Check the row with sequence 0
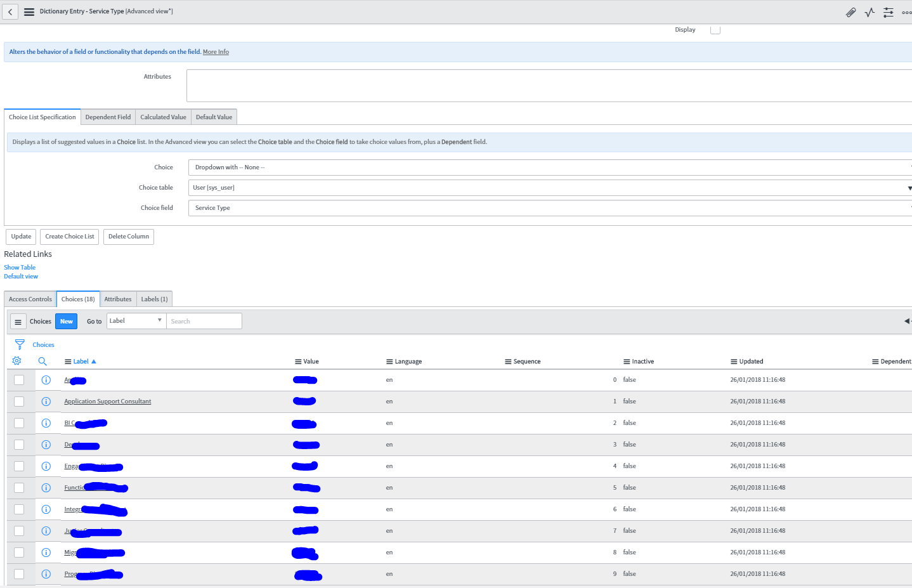Viewport: 912px width, 588px height. 19,380
